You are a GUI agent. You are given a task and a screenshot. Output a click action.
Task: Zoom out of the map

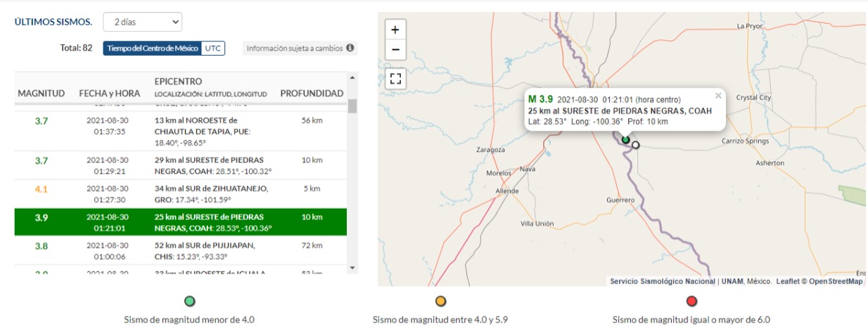395,50
